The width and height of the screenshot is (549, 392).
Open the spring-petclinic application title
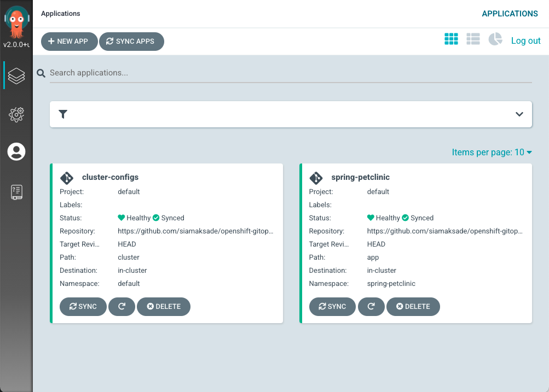point(360,177)
